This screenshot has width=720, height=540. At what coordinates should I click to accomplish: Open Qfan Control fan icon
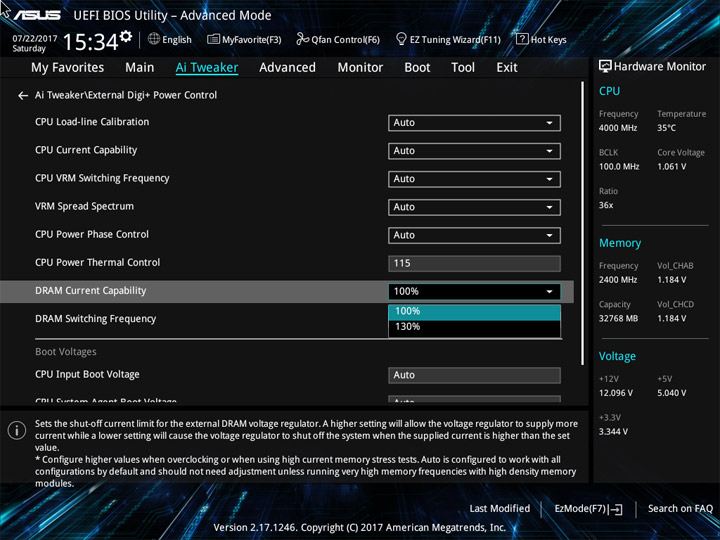[x=303, y=39]
